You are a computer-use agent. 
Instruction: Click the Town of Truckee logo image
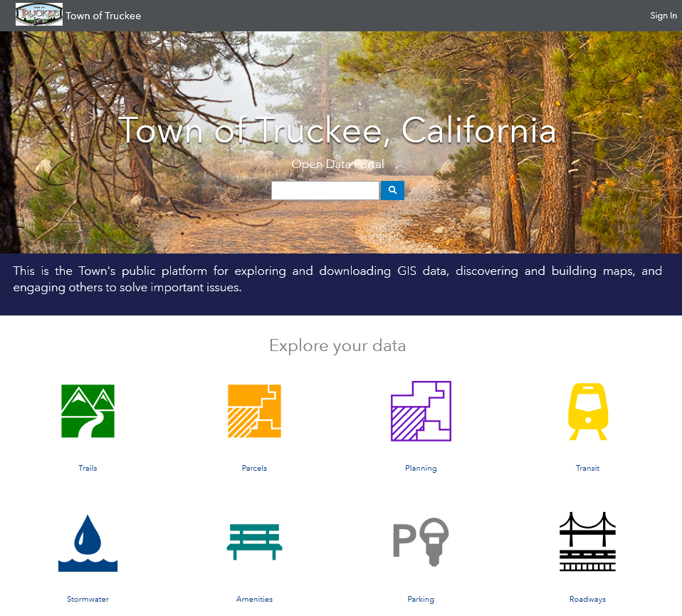click(39, 14)
